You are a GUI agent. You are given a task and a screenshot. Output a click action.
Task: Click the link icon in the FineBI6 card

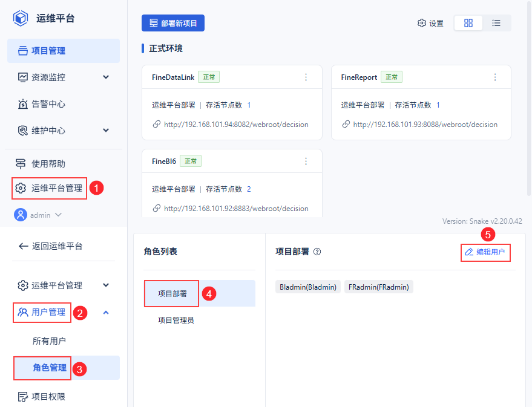156,208
